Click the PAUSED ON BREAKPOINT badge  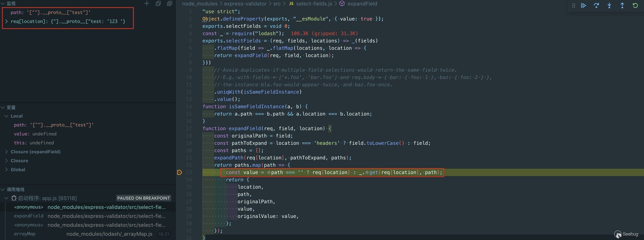[143, 198]
